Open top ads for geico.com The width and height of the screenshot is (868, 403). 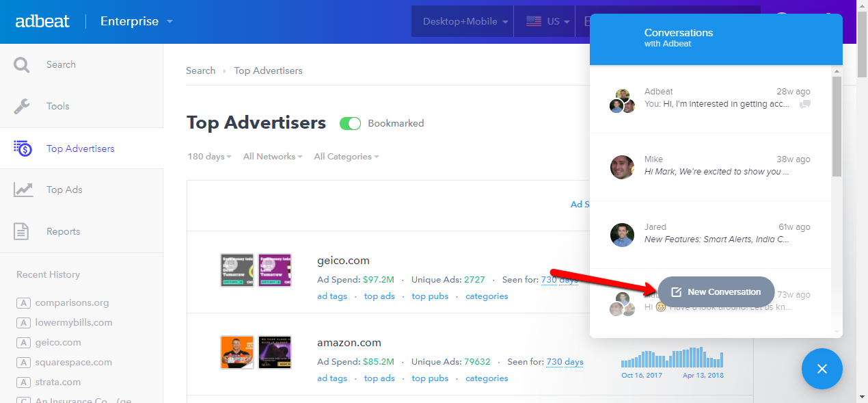pyautogui.click(x=379, y=296)
